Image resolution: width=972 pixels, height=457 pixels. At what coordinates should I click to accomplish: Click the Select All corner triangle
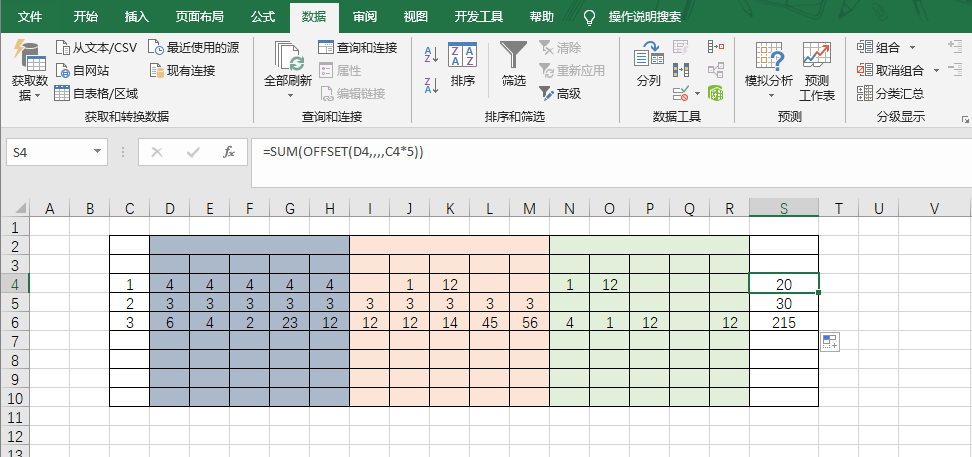coord(20,208)
